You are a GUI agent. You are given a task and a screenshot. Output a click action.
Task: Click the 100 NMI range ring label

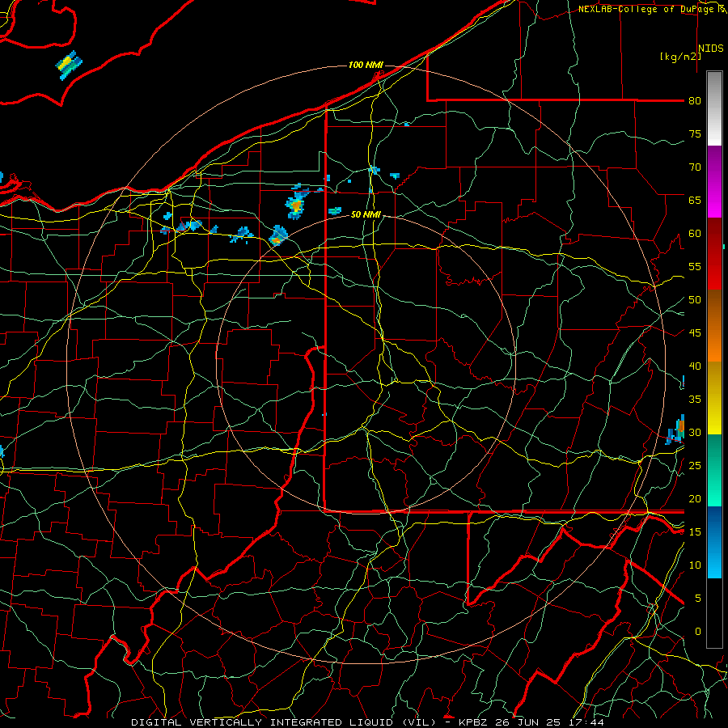click(x=366, y=65)
